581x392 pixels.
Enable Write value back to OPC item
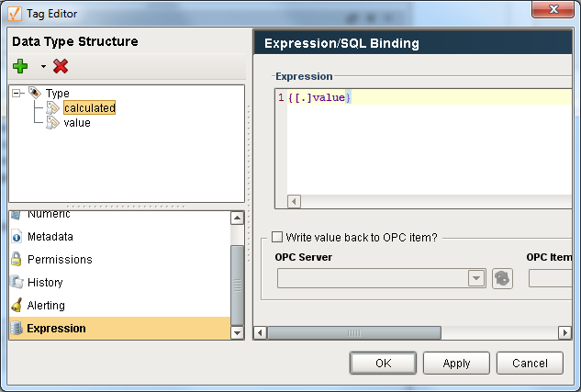click(x=277, y=237)
